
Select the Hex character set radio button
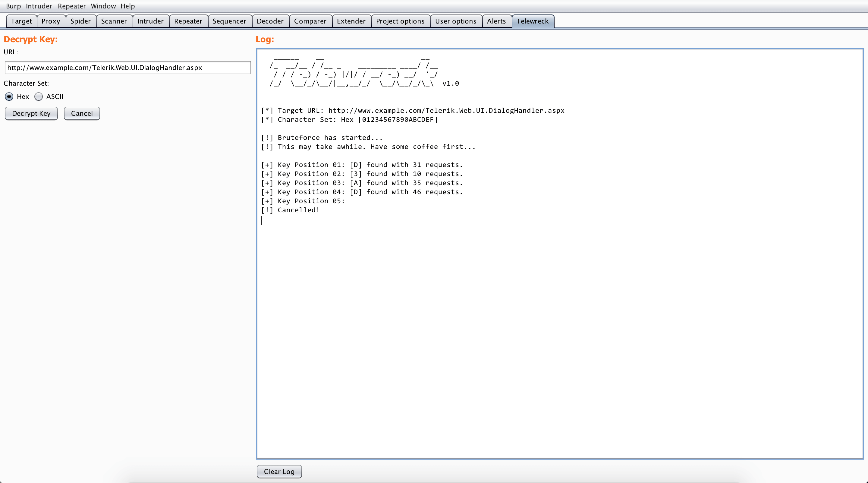click(x=9, y=97)
